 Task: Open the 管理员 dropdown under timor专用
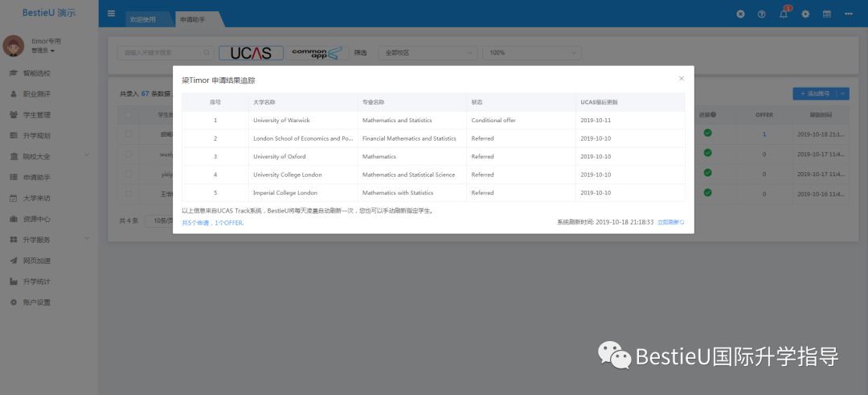(x=43, y=51)
